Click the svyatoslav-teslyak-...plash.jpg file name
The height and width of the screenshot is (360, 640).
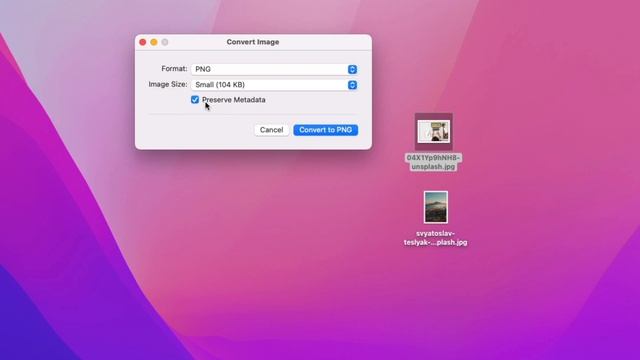[x=436, y=238]
